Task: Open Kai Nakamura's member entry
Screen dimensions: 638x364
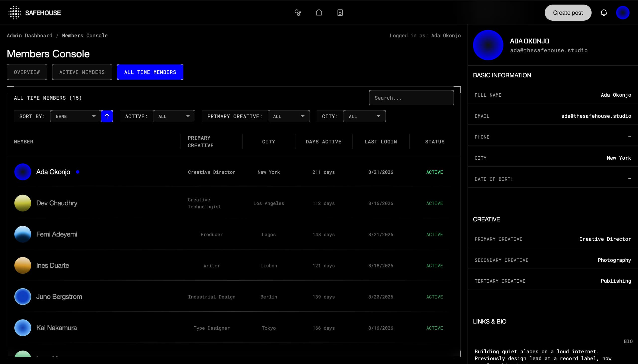Action: tap(234, 328)
